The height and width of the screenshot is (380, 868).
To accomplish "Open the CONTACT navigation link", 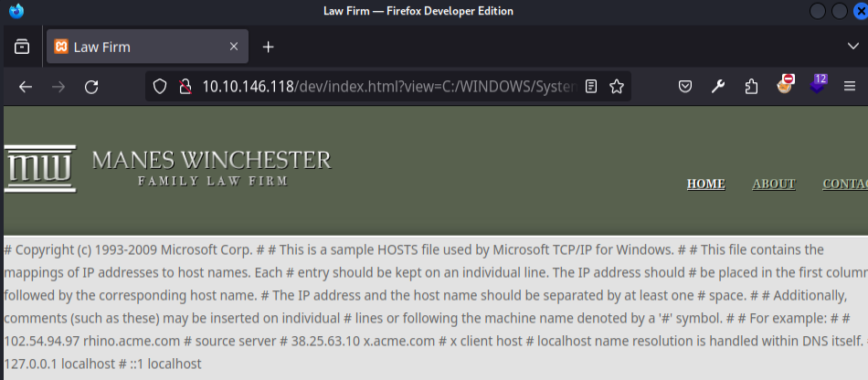I will point(845,185).
